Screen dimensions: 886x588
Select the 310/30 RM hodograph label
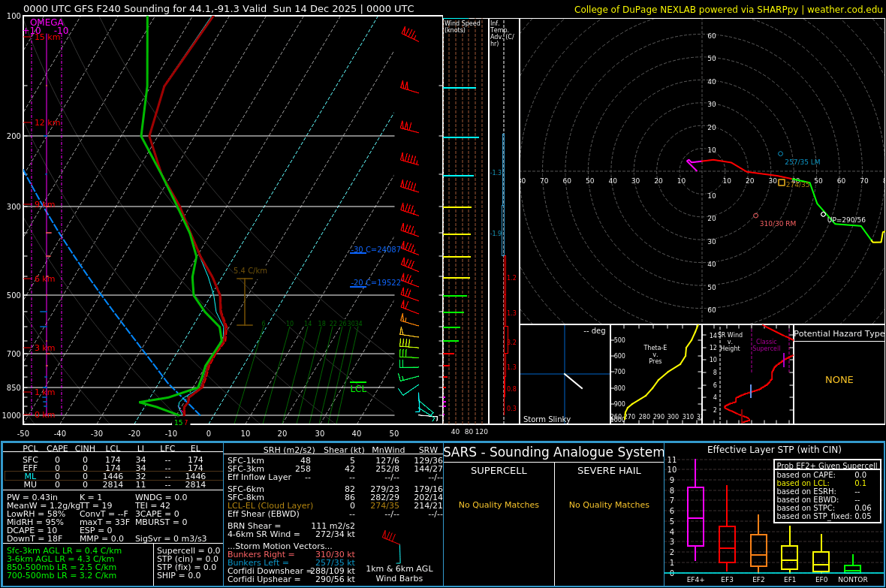pyautogui.click(x=778, y=223)
